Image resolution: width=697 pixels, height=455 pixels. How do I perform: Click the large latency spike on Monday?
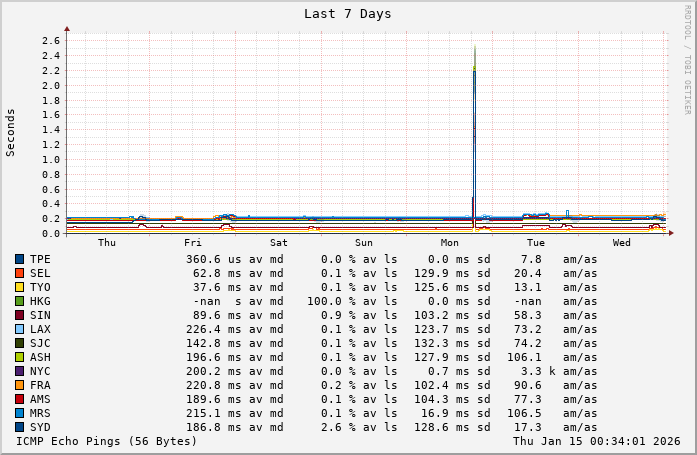pos(474,120)
